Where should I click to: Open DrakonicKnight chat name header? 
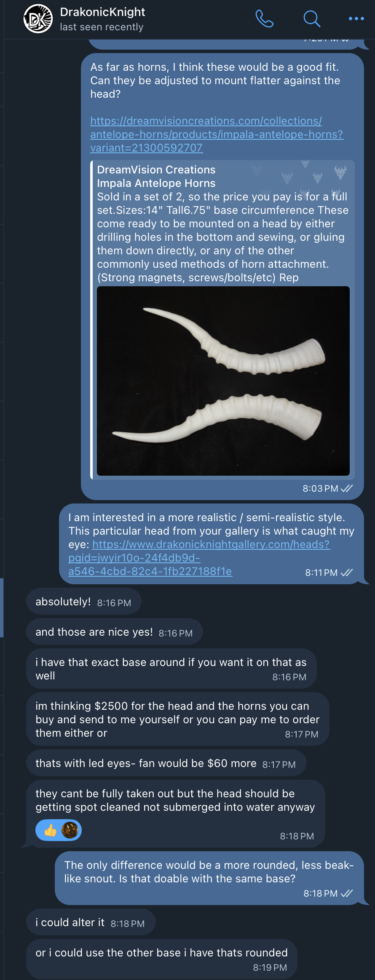click(x=102, y=12)
